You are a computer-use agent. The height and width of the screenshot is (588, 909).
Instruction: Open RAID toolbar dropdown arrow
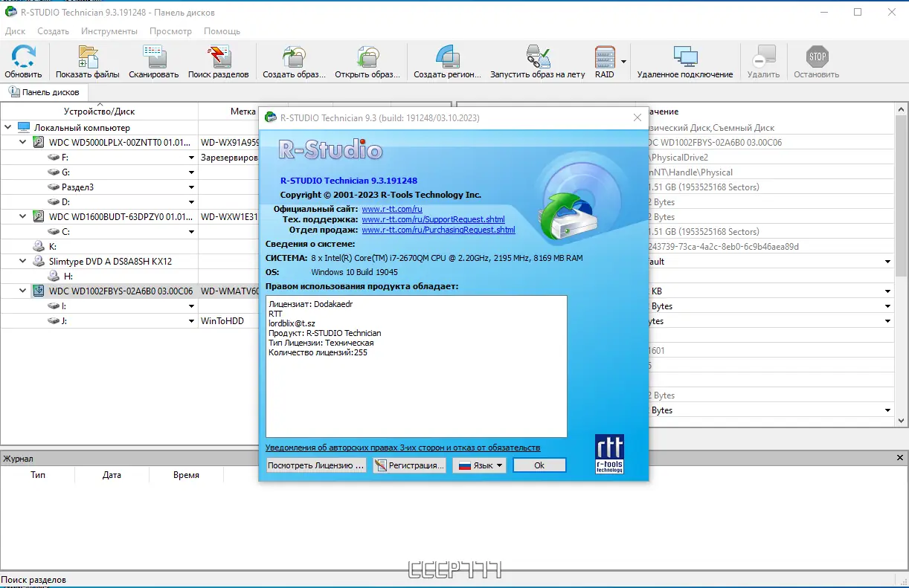click(x=623, y=61)
